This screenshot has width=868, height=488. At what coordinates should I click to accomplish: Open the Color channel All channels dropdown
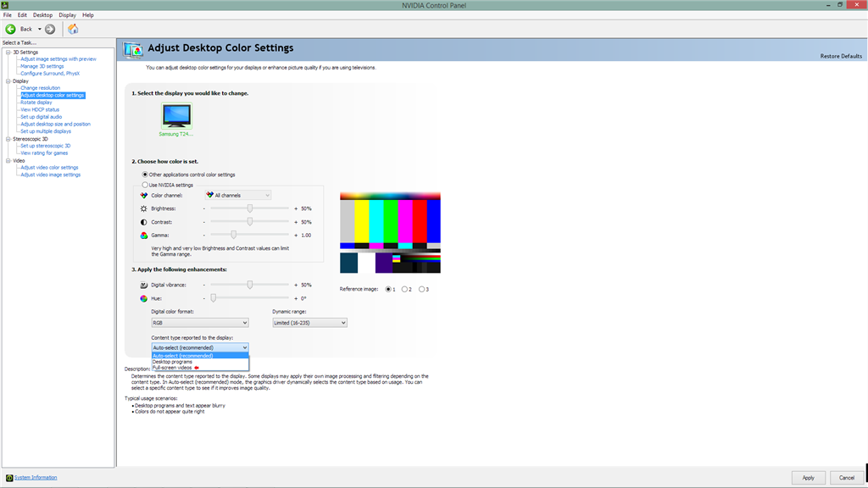pyautogui.click(x=237, y=196)
